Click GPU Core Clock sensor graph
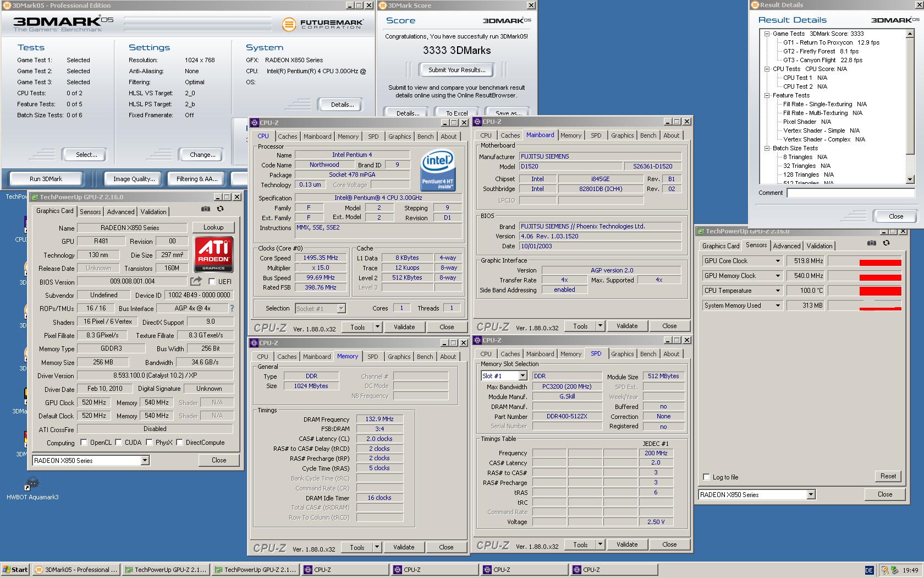Screen dimensions: 924x578 (x=865, y=261)
